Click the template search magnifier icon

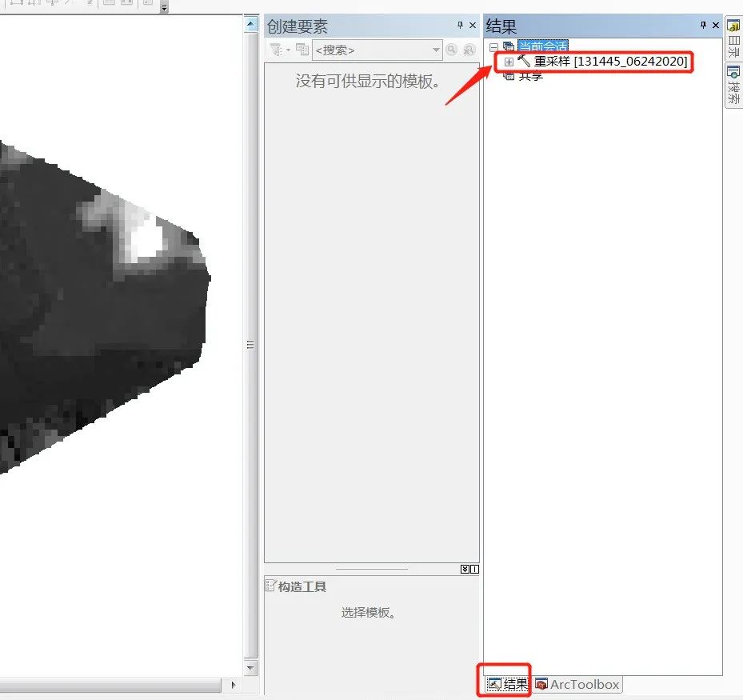point(452,50)
